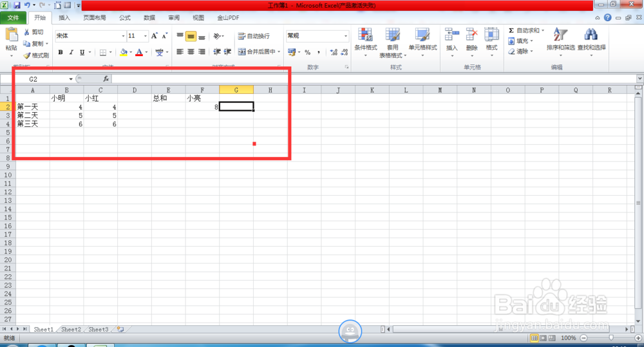Screen dimensions: 644x347
Task: Apply the fill color bucket
Action: click(124, 52)
